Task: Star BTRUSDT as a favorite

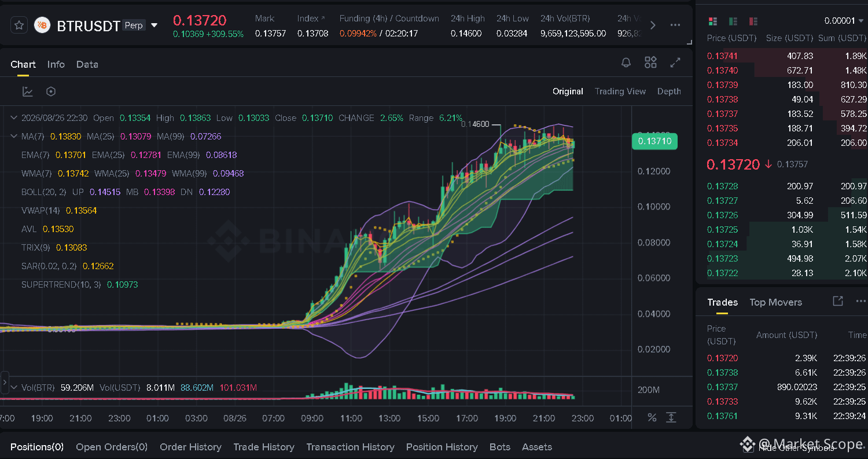Action: click(19, 25)
